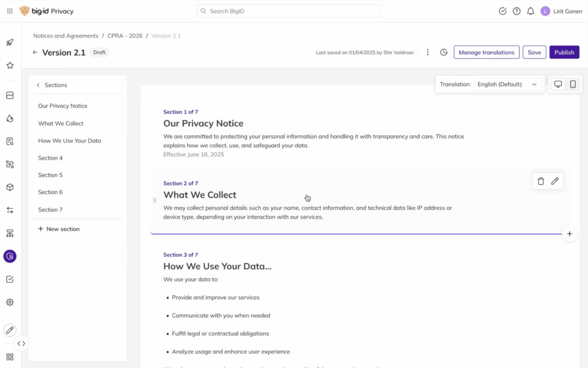588x368 pixels.
Task: Delete the What We Collect section
Action: point(540,181)
